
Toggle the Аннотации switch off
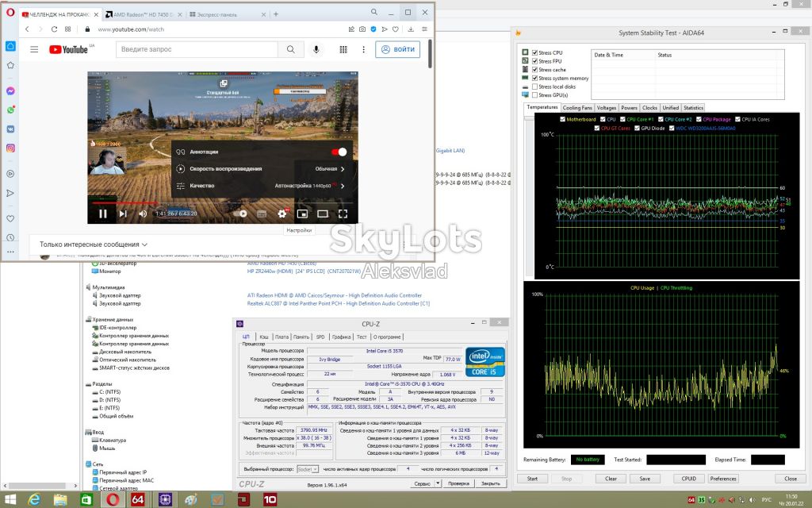(x=339, y=152)
